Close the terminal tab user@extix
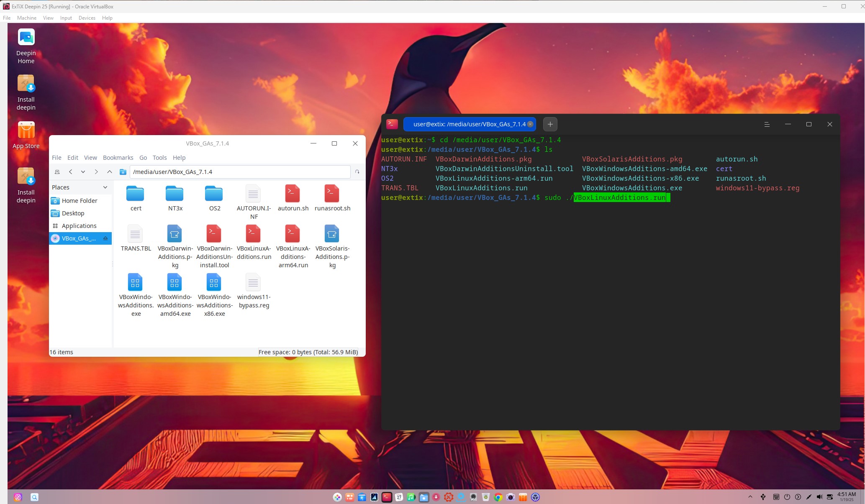 click(x=530, y=124)
